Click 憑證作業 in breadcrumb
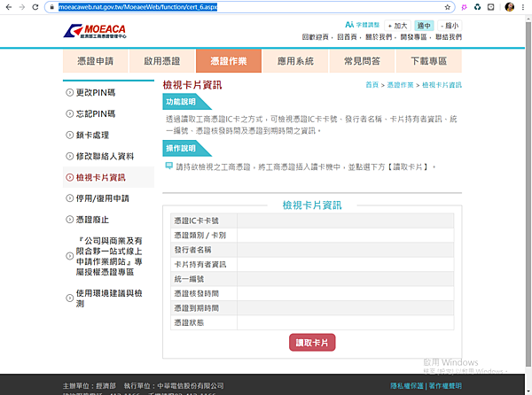Viewport: 532px width, 395px height. coord(401,85)
